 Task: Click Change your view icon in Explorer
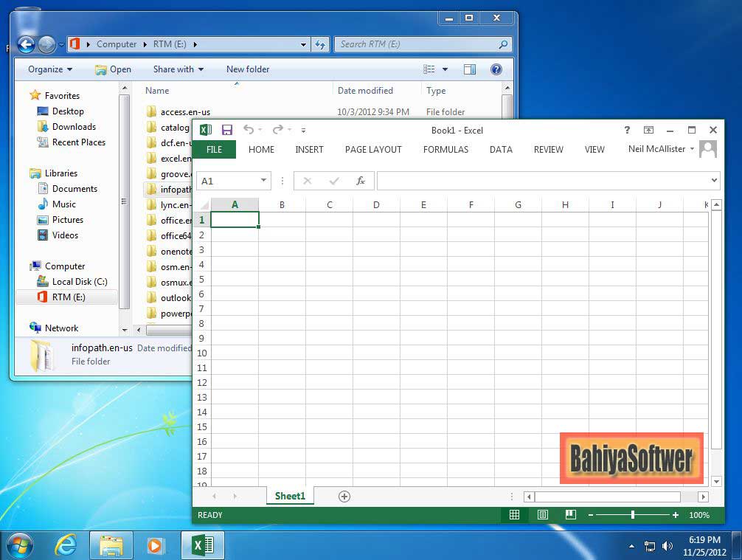[x=429, y=69]
